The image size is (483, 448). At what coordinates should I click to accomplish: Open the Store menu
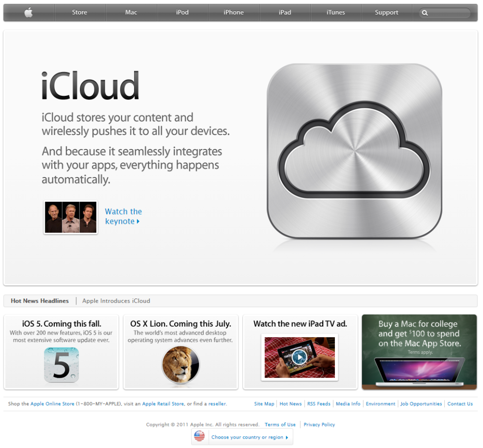(x=79, y=13)
